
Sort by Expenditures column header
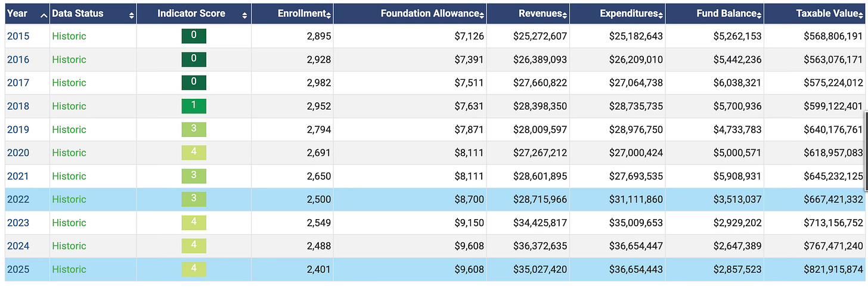coord(618,13)
